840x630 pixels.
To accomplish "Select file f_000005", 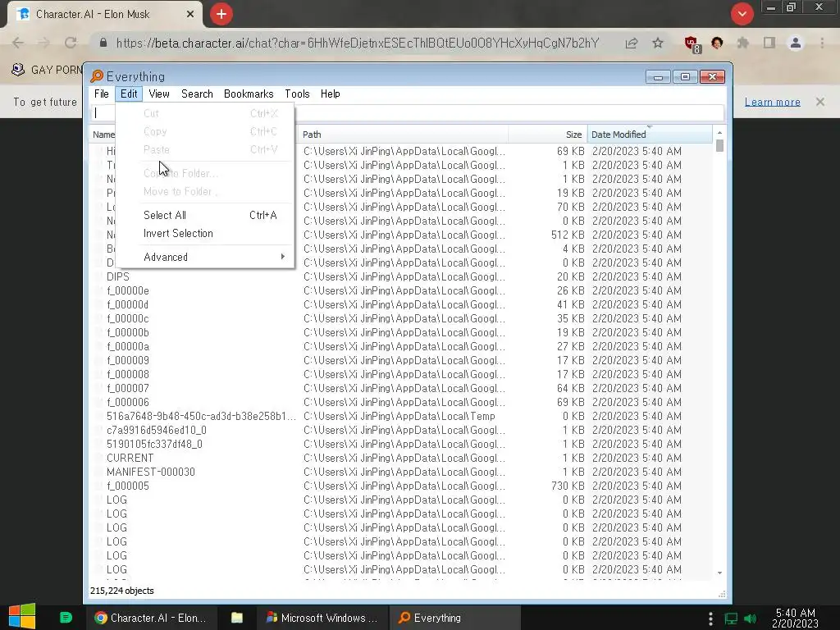I will [127, 486].
